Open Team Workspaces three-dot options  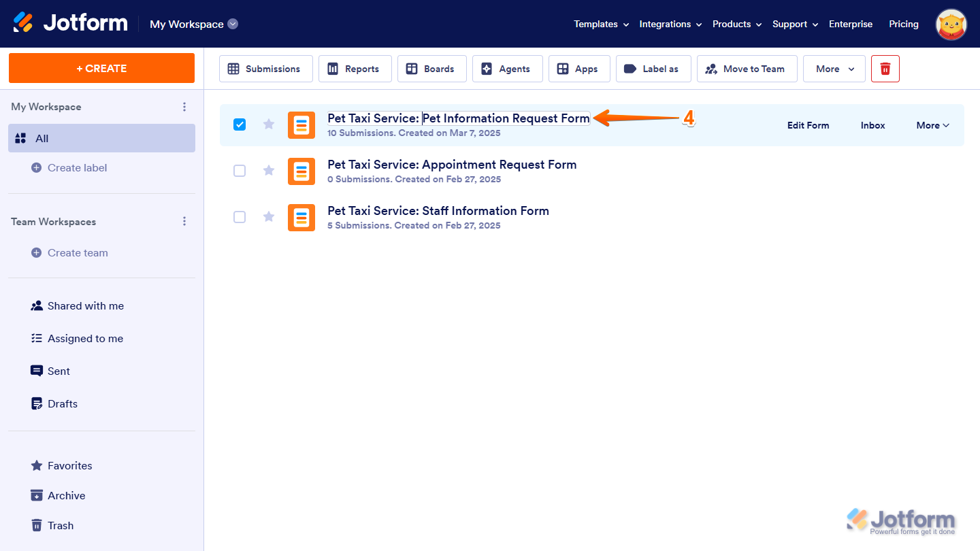tap(184, 222)
